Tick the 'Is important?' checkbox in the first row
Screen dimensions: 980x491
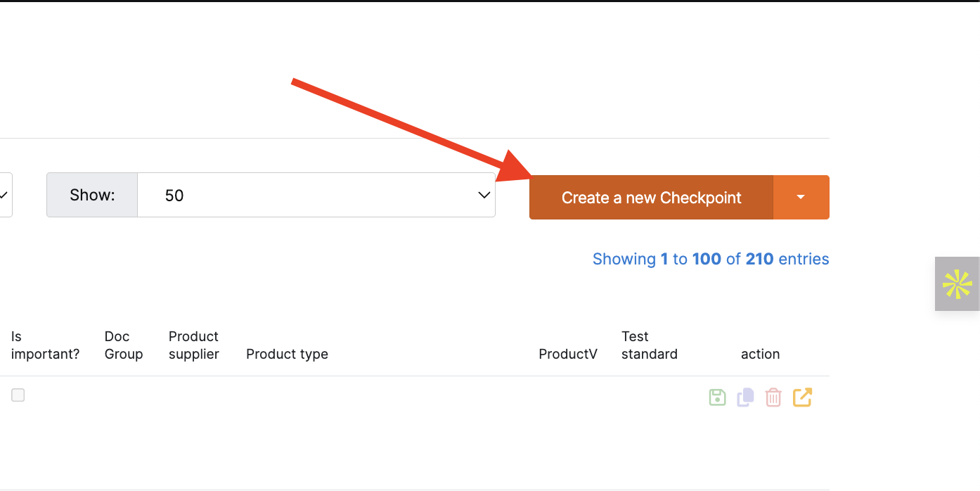(18, 395)
